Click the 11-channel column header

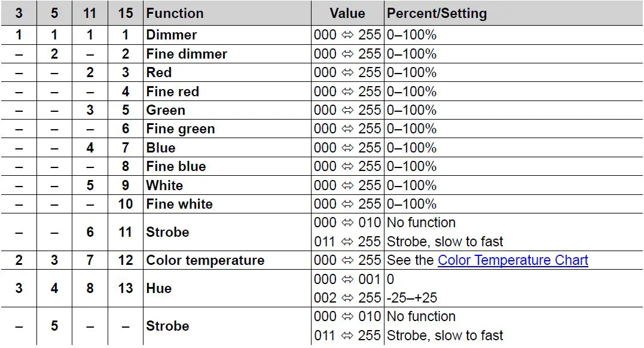(x=90, y=13)
